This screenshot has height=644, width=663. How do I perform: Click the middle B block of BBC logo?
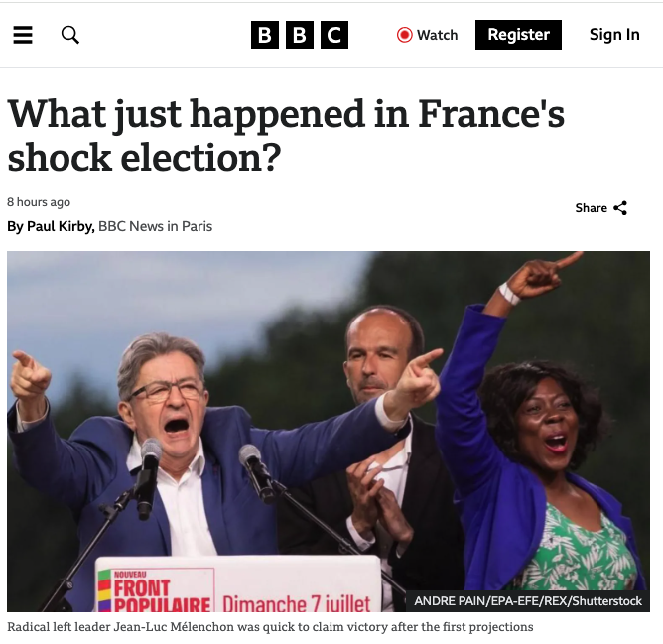[x=300, y=35]
